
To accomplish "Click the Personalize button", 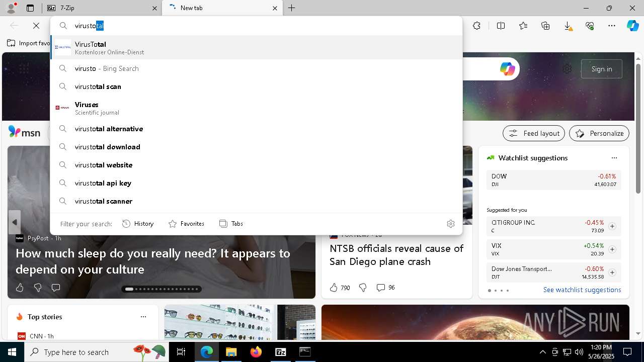I will click(599, 133).
